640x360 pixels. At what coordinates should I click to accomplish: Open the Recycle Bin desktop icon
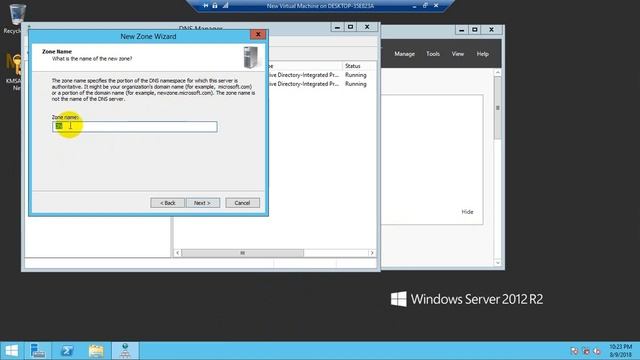point(16,18)
